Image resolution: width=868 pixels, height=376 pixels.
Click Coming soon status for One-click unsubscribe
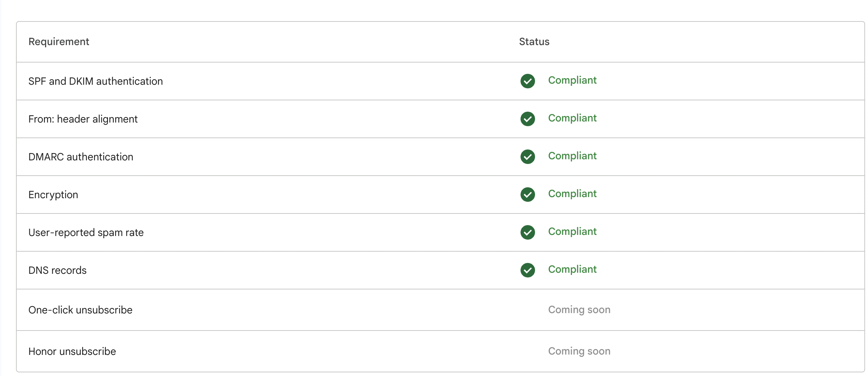(579, 310)
